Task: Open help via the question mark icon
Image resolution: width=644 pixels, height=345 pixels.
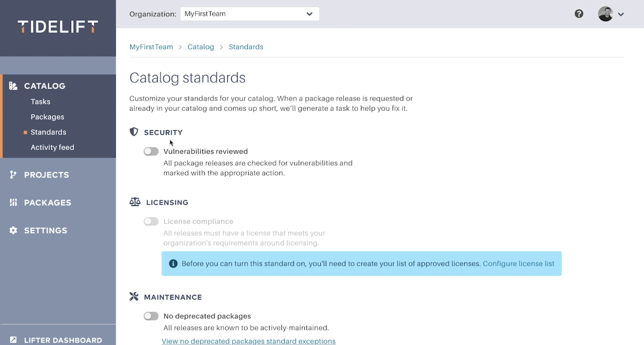Action: [x=579, y=14]
